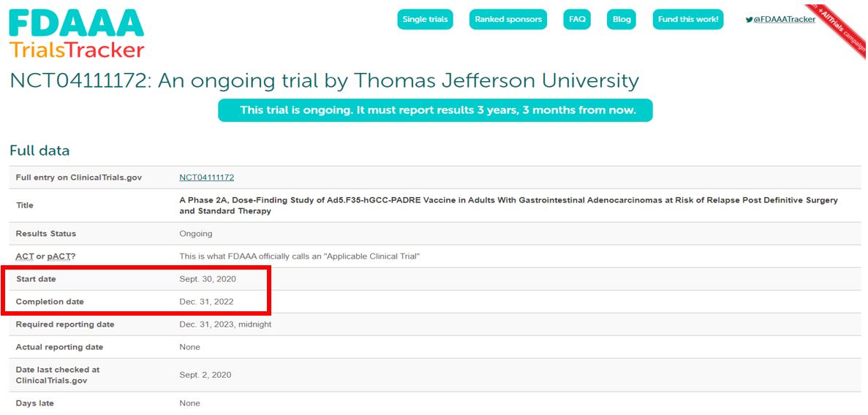Click the NCT04111172 page heading
This screenshot has width=868, height=415.
(324, 80)
